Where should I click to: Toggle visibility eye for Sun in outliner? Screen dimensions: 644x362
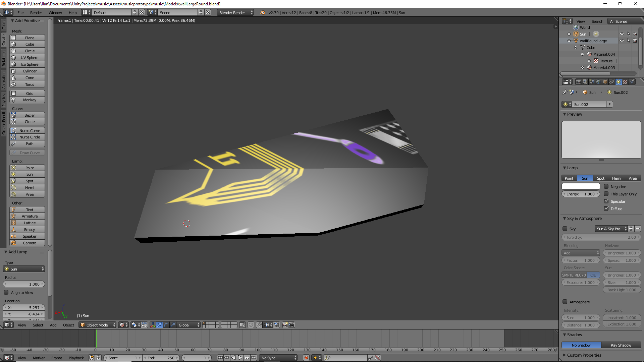click(x=622, y=34)
